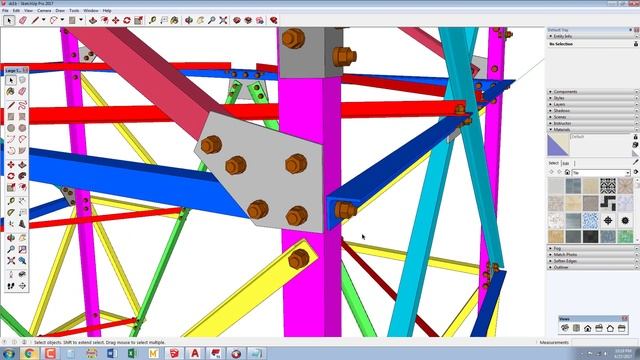
Task: Select Protractor tool in Large Tool Set
Action: [11, 213]
